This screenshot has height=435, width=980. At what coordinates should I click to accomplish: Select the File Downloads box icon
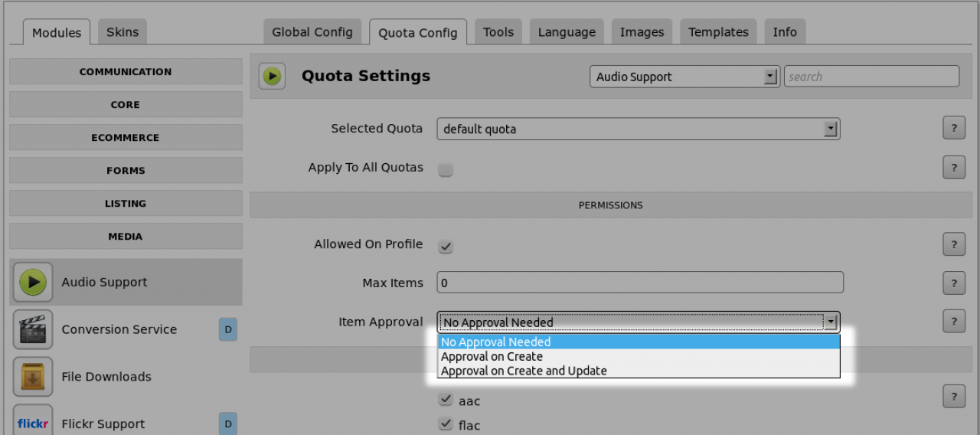tap(33, 377)
